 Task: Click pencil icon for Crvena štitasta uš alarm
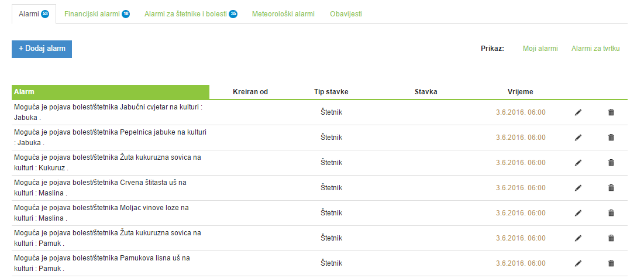click(x=578, y=188)
